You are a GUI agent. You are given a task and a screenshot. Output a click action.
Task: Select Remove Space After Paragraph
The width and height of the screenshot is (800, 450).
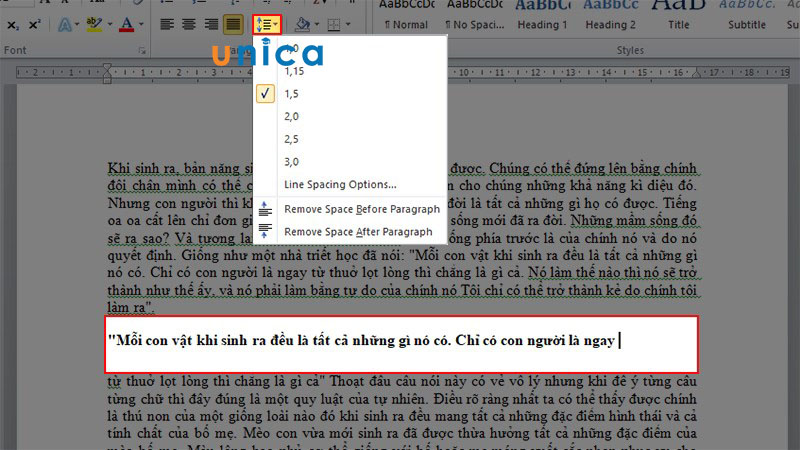tap(350, 232)
